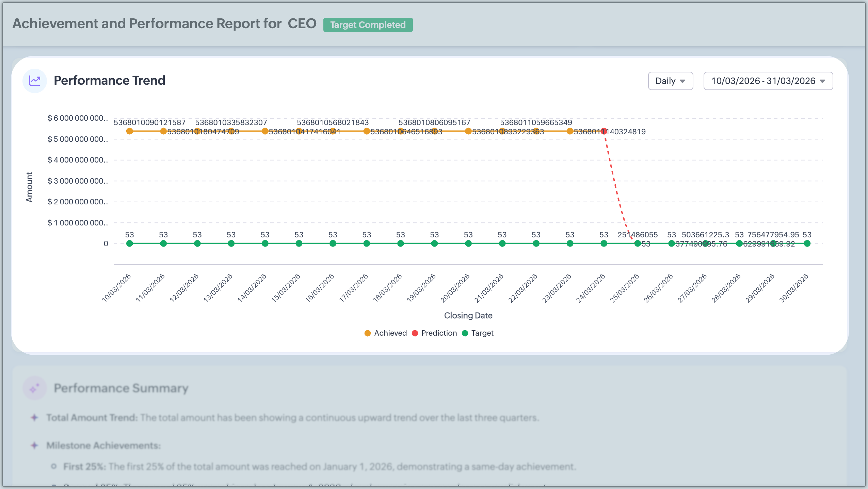Click the Performance Trend chart icon

35,81
